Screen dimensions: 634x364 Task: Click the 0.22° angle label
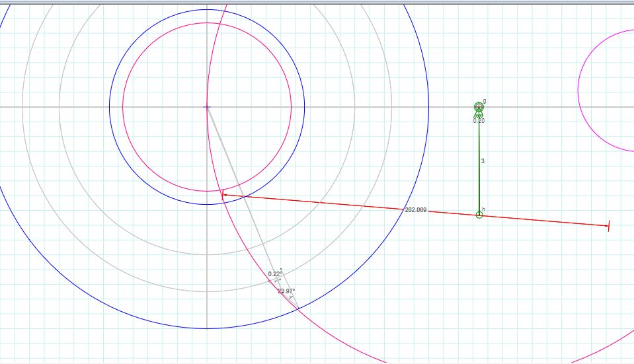[275, 274]
